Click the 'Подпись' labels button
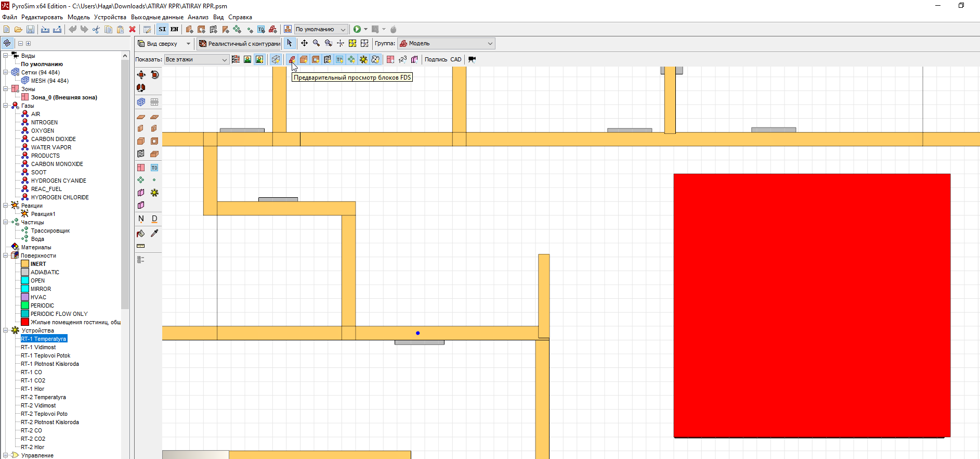 (x=436, y=59)
